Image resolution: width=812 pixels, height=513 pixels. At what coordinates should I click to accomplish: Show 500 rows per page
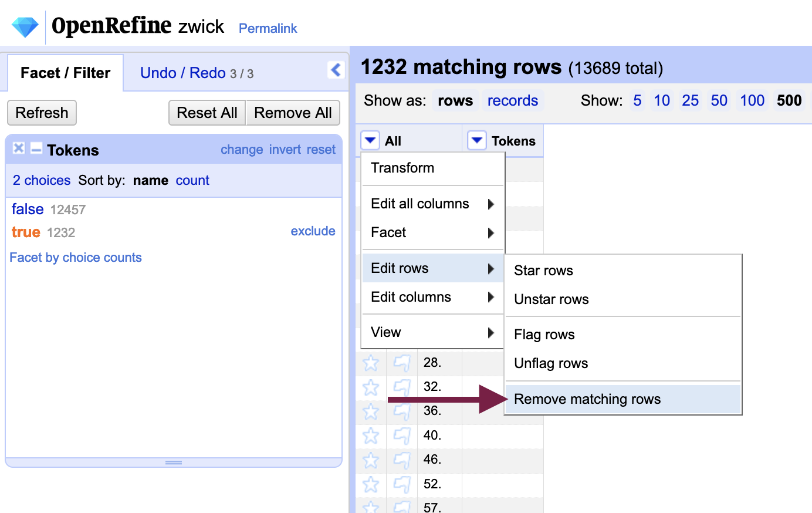click(x=789, y=100)
